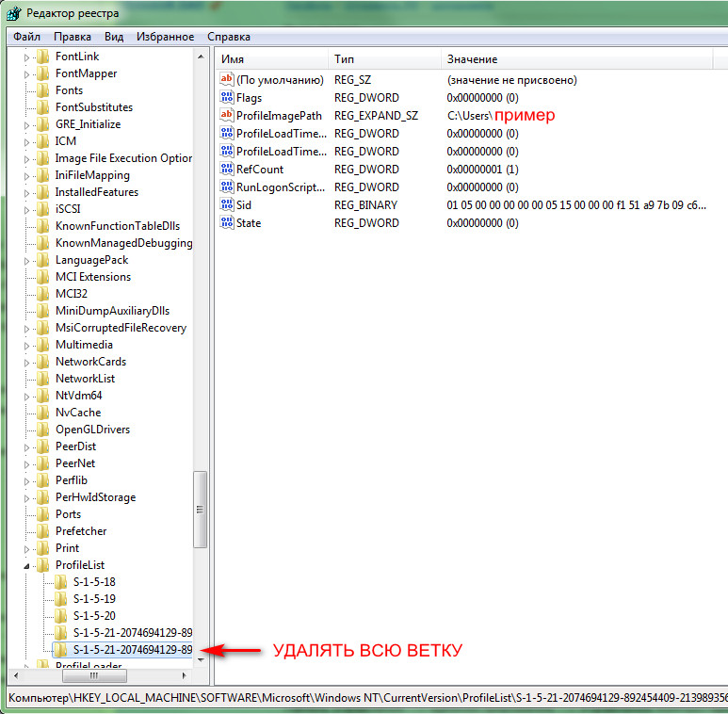This screenshot has width=728, height=714.
Task: Select the Sid value 01 05 00 00
Action: pos(576,204)
